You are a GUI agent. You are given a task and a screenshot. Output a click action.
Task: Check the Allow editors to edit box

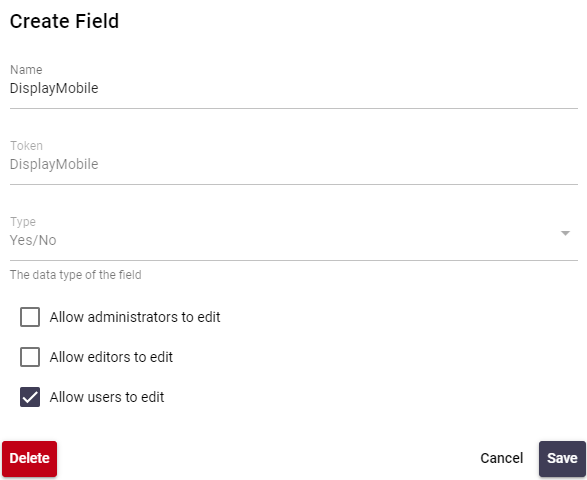[30, 357]
